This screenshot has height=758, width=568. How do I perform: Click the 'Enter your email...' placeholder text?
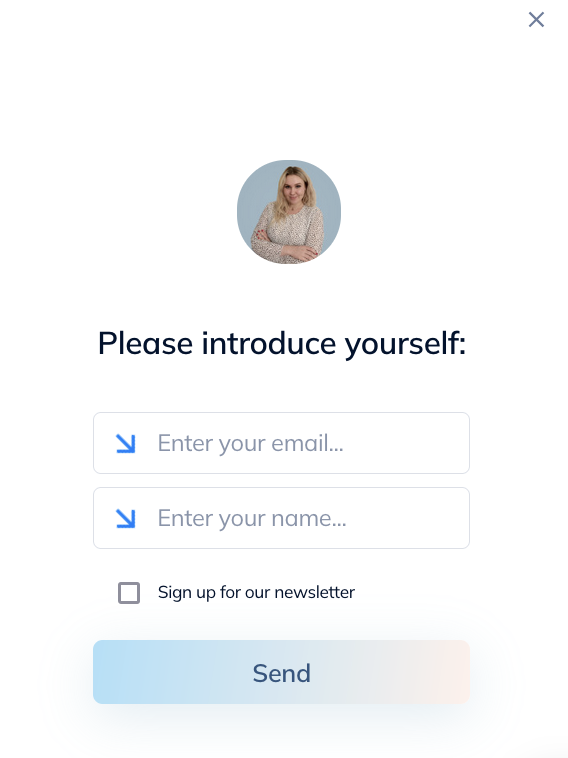pos(250,443)
